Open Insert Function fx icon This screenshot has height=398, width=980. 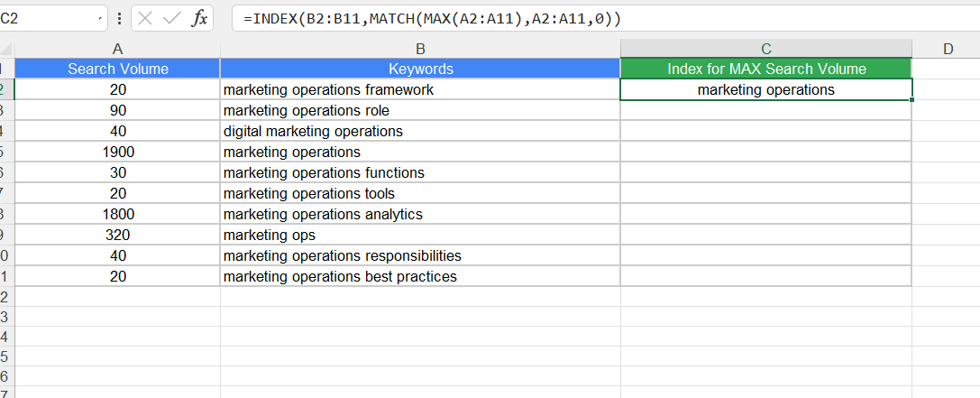199,19
